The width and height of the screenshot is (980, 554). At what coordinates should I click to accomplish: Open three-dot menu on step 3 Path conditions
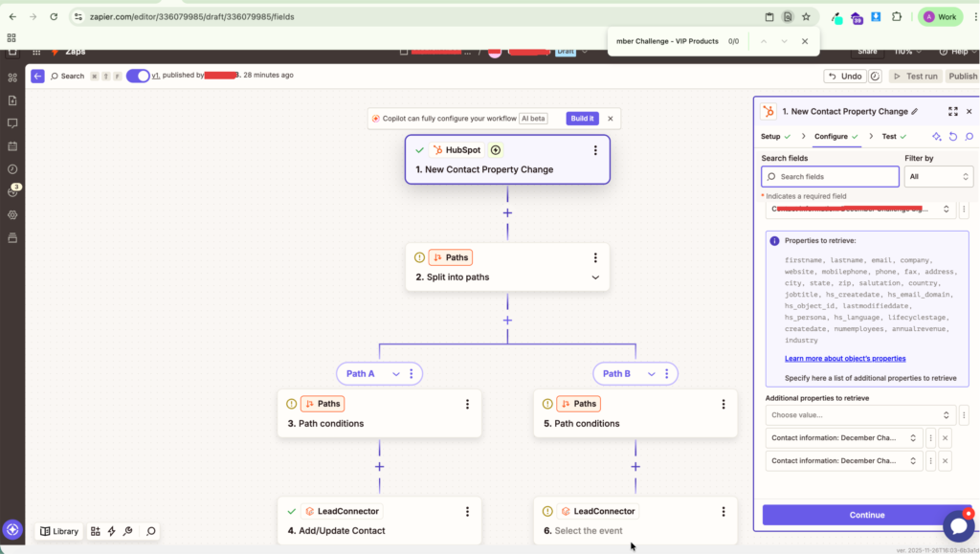click(467, 404)
